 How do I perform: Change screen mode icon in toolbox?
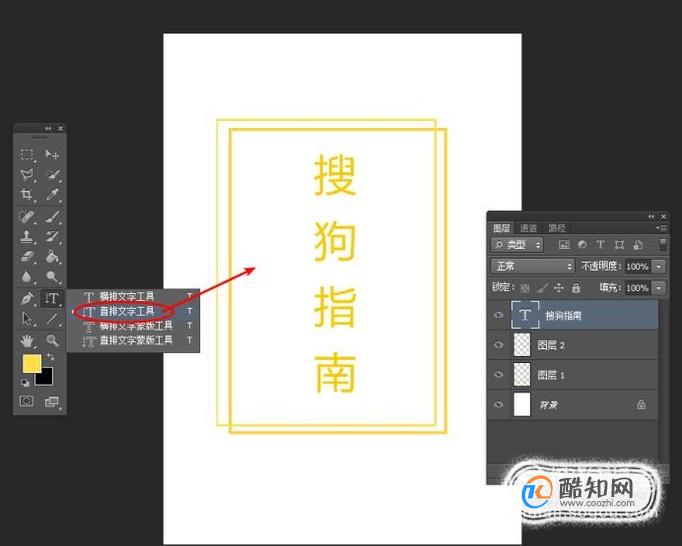click(52, 401)
